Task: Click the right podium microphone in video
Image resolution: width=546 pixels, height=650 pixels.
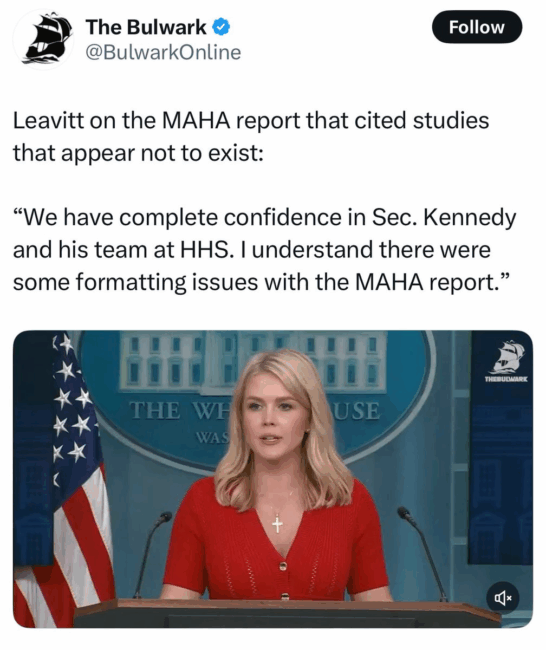Action: pyautogui.click(x=423, y=553)
